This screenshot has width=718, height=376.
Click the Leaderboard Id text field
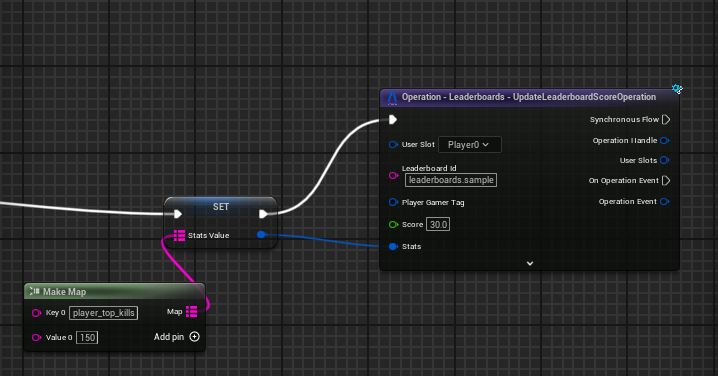point(451,180)
